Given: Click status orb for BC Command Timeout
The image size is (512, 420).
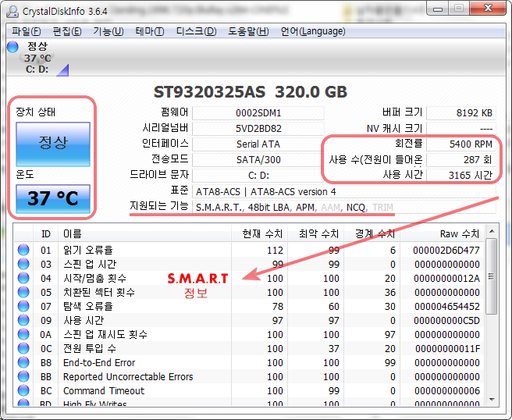Looking at the screenshot, I should [x=23, y=390].
